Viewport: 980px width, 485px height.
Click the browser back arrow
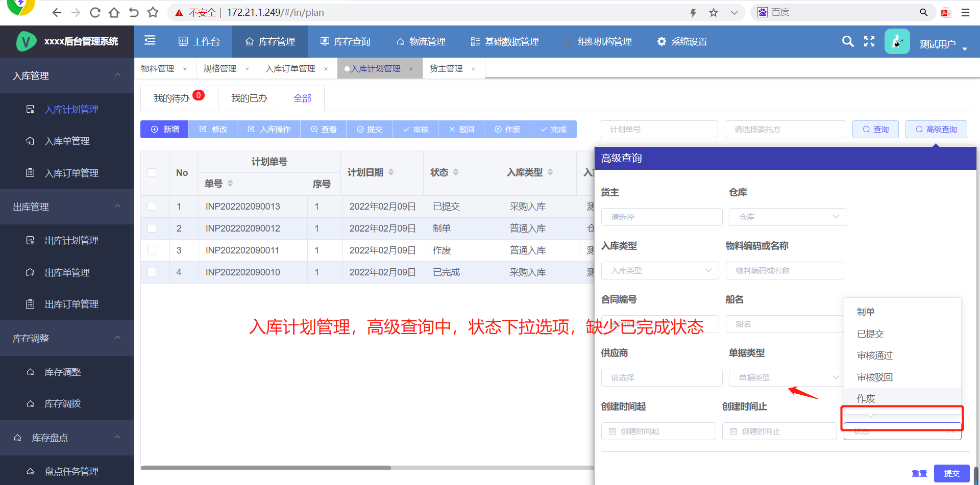tap(57, 12)
